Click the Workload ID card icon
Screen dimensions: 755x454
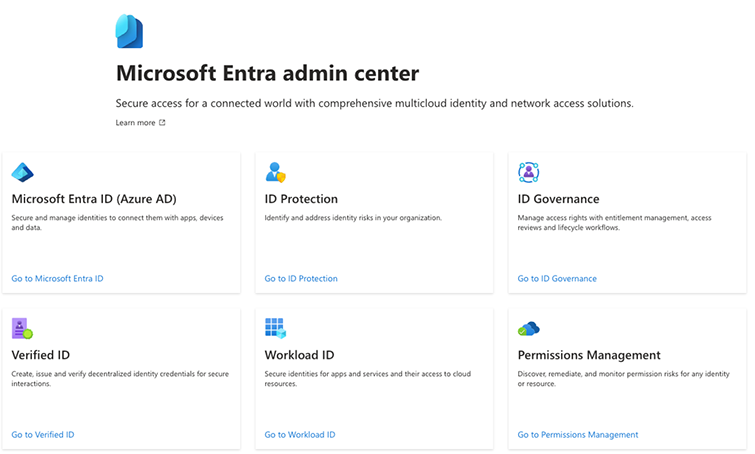275,328
